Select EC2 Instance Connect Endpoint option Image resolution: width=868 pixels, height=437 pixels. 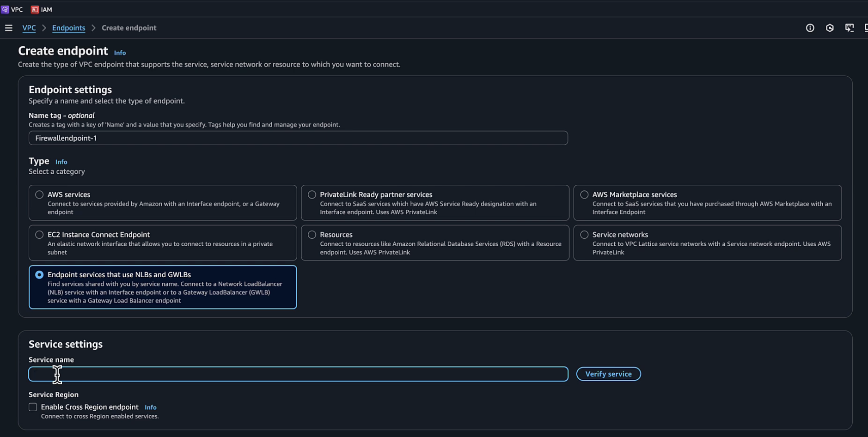(x=39, y=235)
